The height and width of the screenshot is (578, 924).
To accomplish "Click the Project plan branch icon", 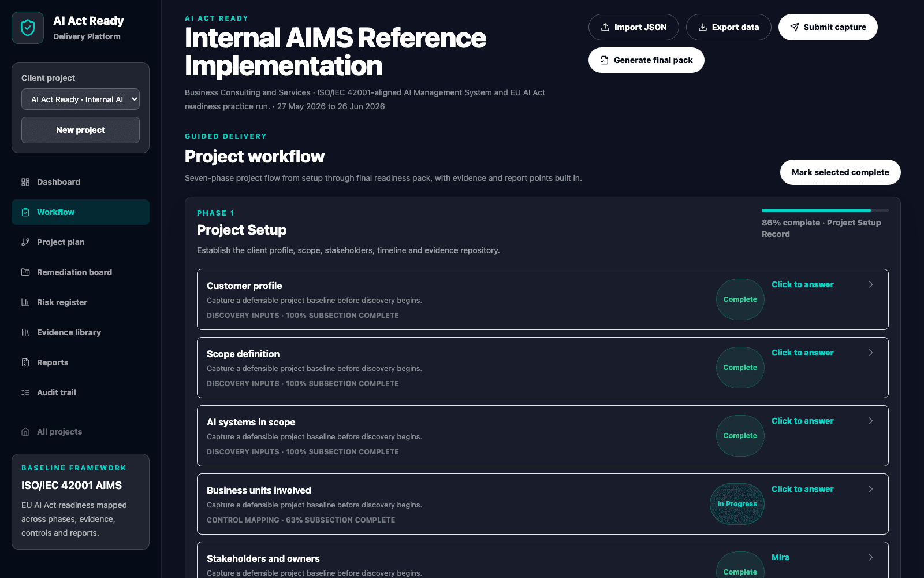I will point(25,242).
